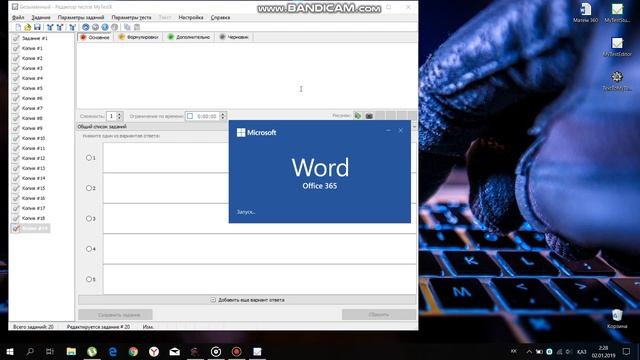Select Задание #1 in task list
Image resolution: width=640 pixels, height=360 pixels.
click(x=35, y=38)
